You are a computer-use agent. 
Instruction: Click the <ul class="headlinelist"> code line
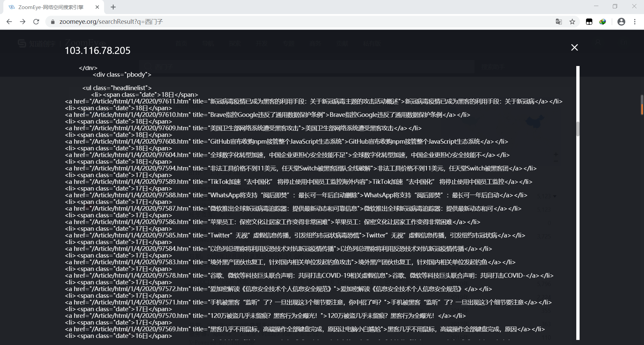click(x=117, y=88)
